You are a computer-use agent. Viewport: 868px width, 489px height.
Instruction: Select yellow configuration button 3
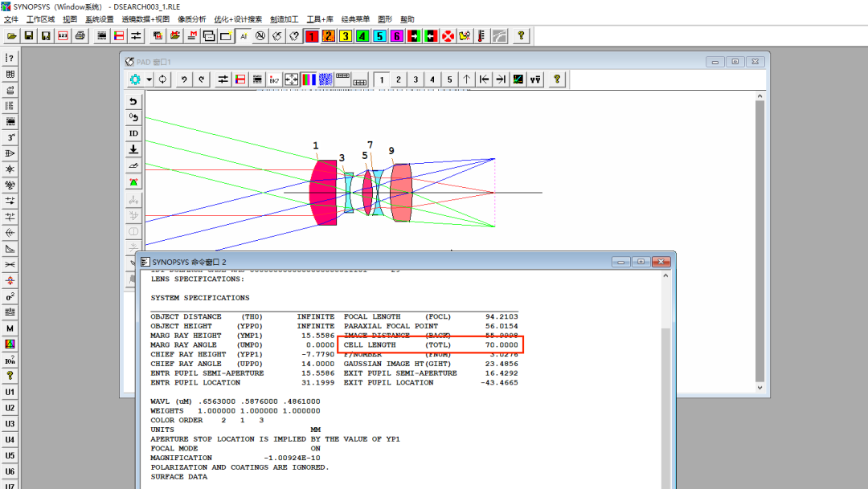tap(346, 36)
